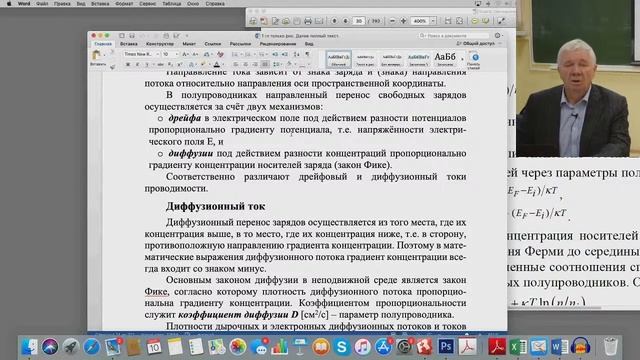Go to next page in PDF viewer
This screenshot has width=640, height=360.
tap(346, 20)
